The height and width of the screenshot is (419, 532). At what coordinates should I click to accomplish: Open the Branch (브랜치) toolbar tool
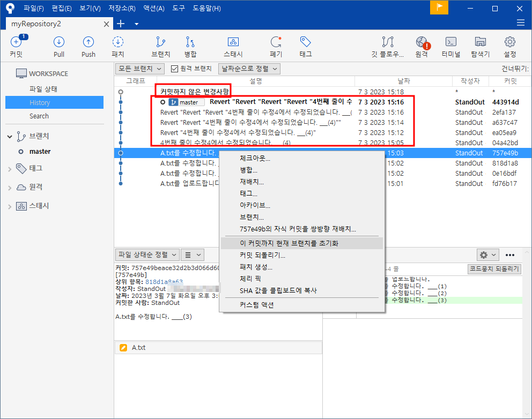coord(160,47)
